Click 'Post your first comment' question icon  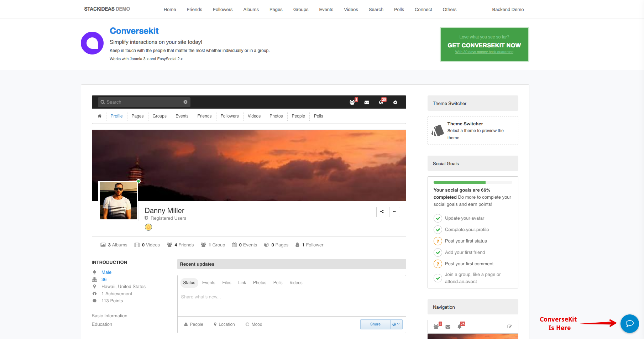(x=438, y=264)
